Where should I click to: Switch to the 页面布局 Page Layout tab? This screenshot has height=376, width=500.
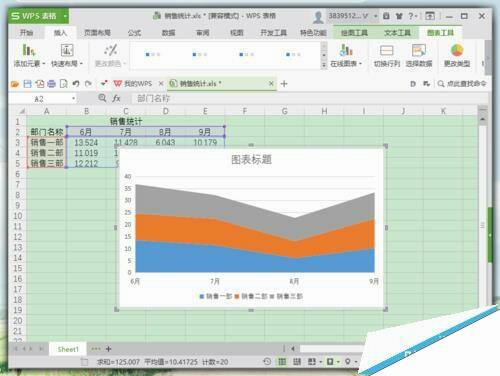[x=97, y=33]
